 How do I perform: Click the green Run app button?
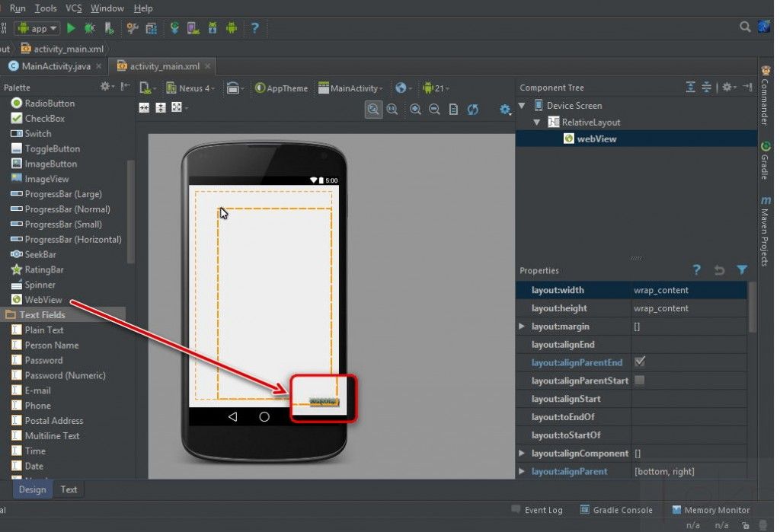[71, 28]
